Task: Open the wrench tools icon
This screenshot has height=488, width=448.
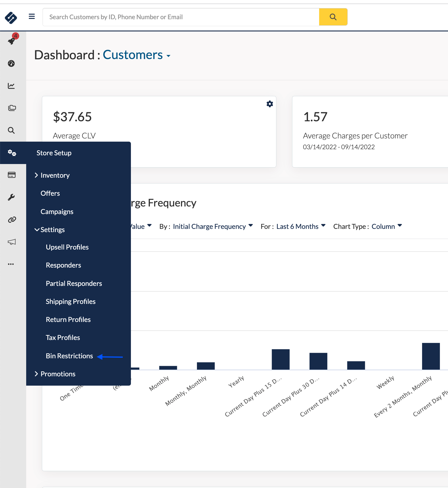Action: point(11,197)
